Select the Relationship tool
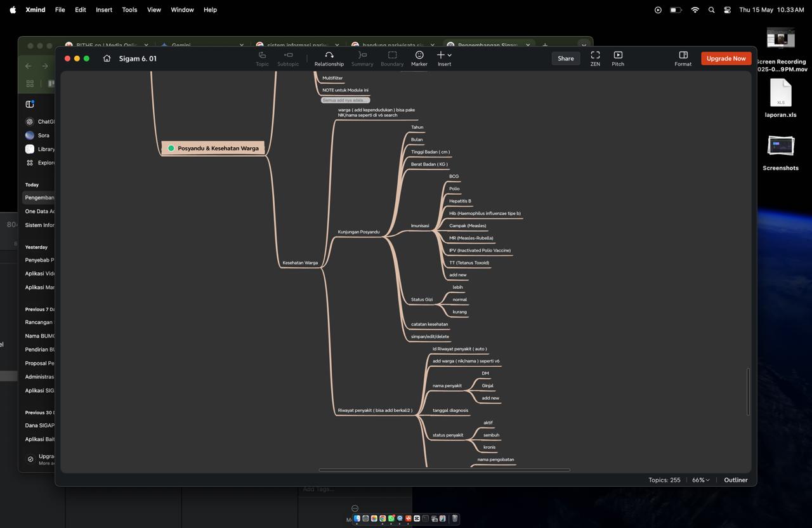The image size is (812, 528). coord(329,58)
